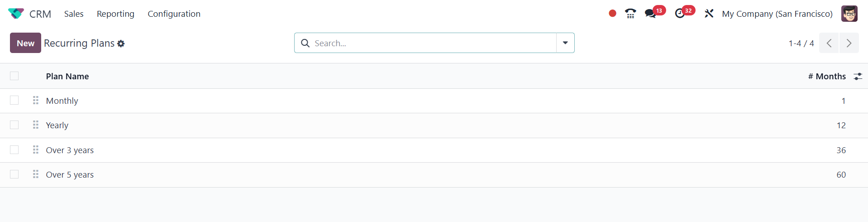868x222 pixels.
Task: Open the debug tools wrench icon
Action: [x=709, y=14]
